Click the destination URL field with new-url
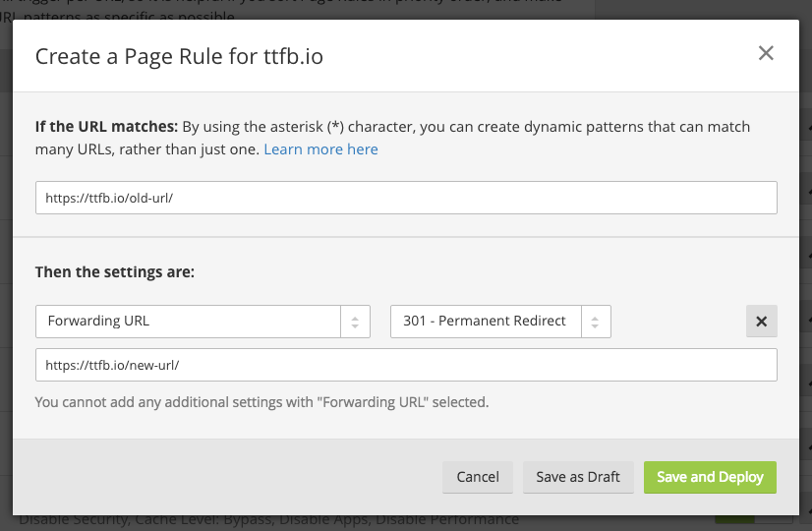 [x=406, y=365]
